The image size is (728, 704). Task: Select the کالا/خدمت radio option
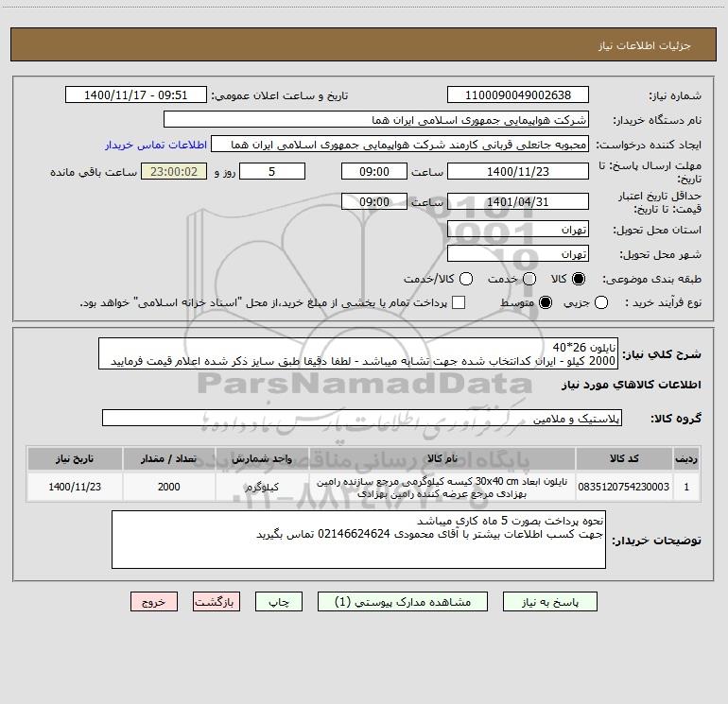(x=466, y=279)
